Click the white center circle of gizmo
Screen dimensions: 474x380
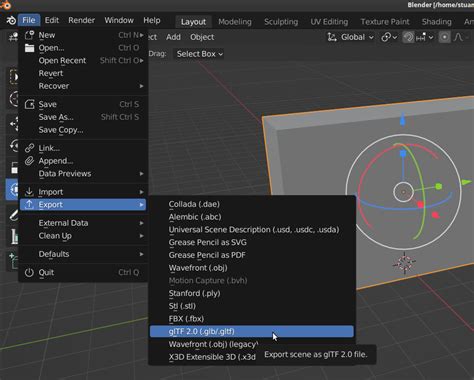[x=403, y=192]
